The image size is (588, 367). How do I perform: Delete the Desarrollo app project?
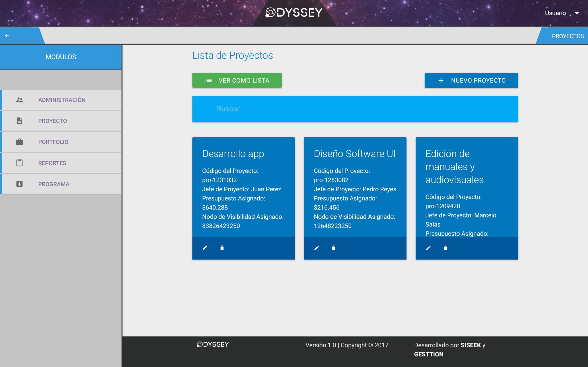click(222, 247)
